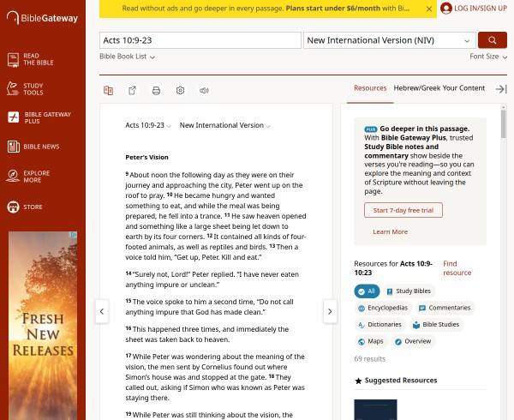Click READ THE BIBLE menu text
The width and height of the screenshot is (514, 420).
click(39, 59)
